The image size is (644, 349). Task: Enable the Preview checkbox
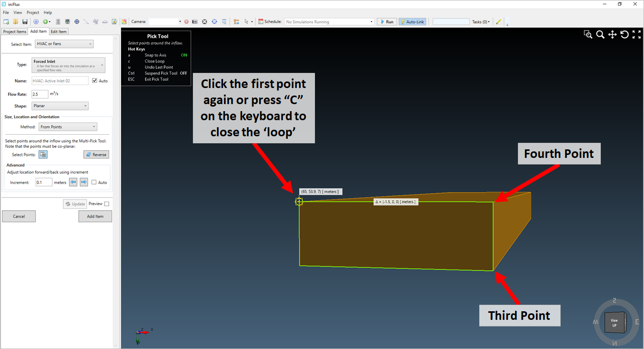(106, 204)
